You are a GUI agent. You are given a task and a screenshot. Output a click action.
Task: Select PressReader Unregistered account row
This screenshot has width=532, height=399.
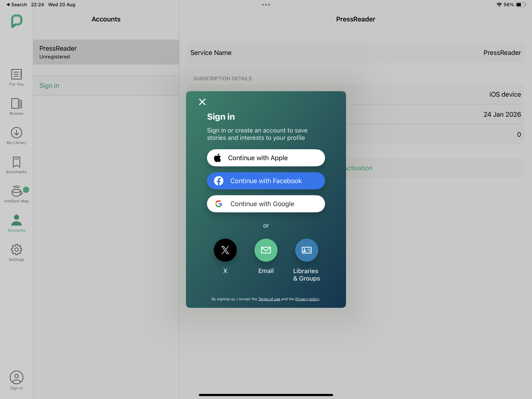[106, 52]
